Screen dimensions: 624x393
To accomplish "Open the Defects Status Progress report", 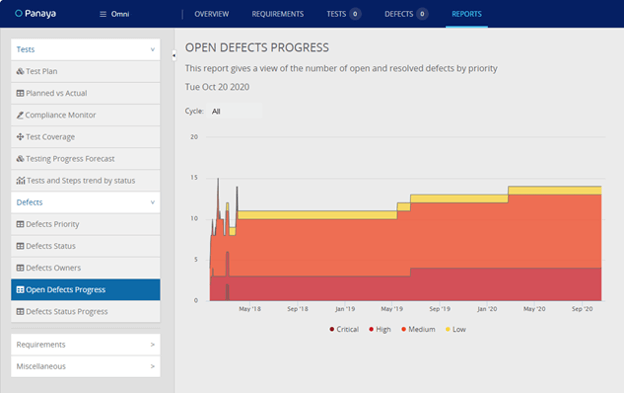I will click(86, 311).
